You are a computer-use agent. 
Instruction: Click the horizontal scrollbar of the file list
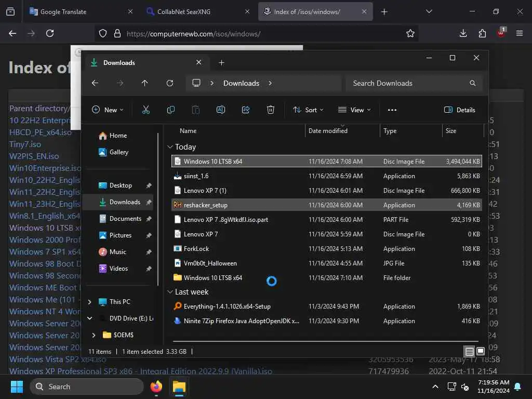tap(325, 341)
